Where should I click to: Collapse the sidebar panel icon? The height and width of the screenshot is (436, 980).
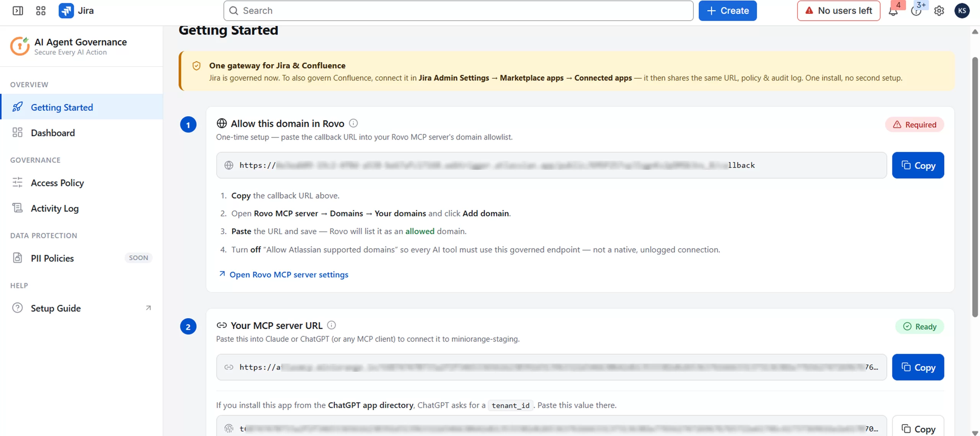click(18, 10)
